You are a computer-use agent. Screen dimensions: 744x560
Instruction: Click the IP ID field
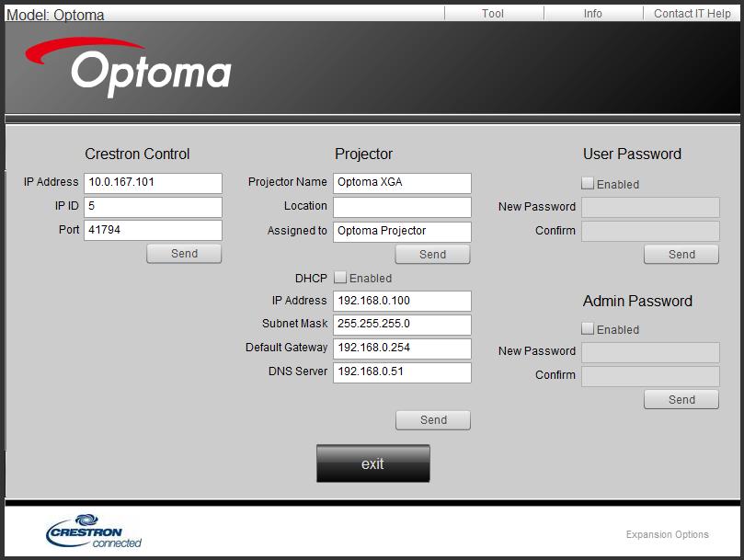(153, 207)
